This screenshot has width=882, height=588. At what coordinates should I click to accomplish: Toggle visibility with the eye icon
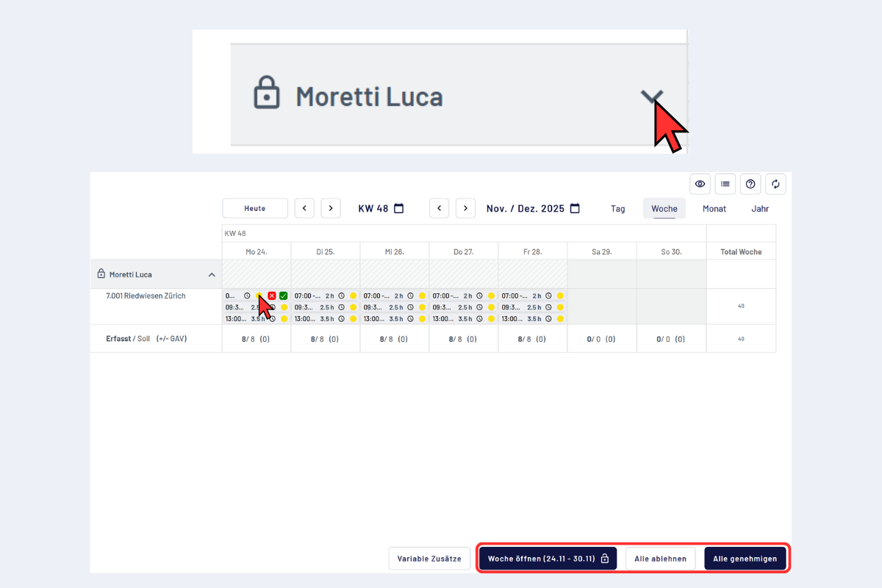700,184
